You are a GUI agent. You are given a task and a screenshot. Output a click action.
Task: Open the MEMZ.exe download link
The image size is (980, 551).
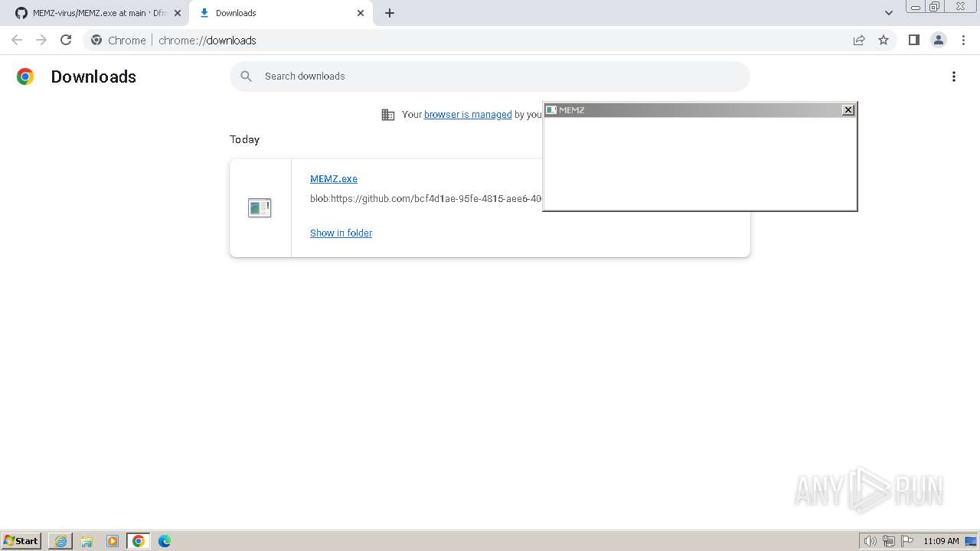click(334, 179)
